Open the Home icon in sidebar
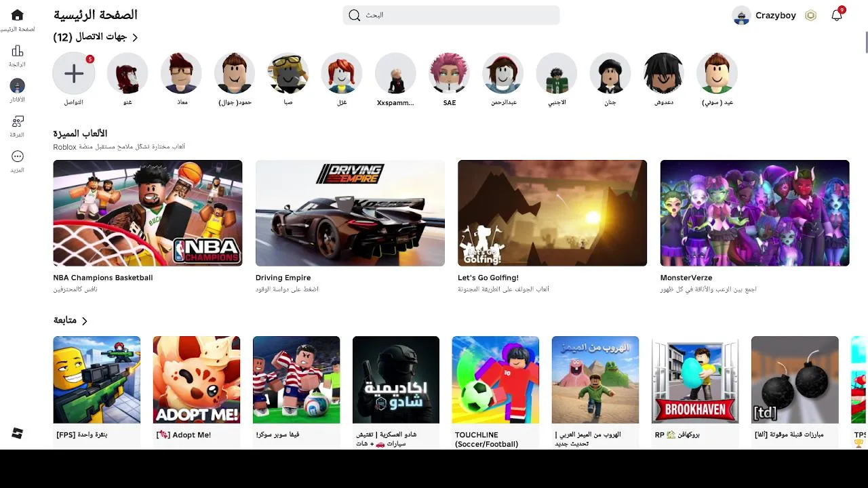The height and width of the screenshot is (488, 868). (x=18, y=15)
